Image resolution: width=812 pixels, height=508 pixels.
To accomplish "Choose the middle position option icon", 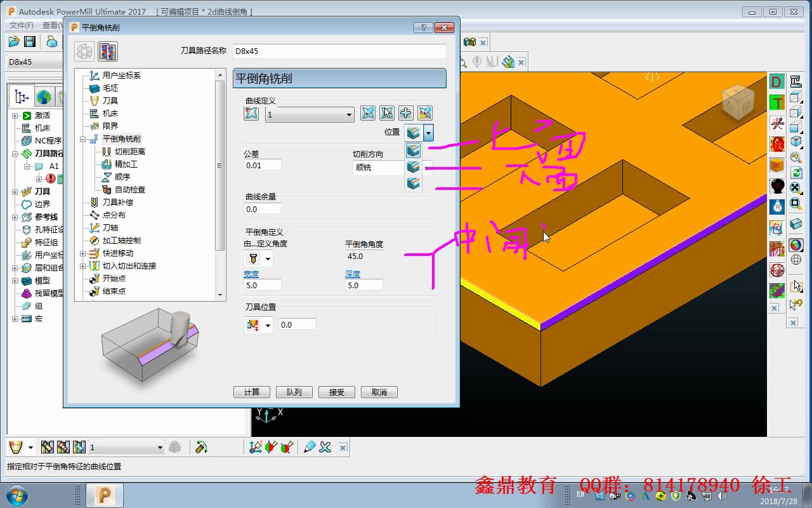I will point(413,167).
